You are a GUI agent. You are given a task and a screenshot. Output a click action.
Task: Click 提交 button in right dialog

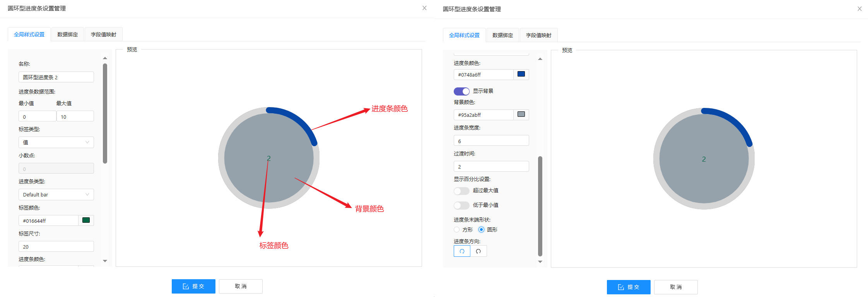pos(629,287)
